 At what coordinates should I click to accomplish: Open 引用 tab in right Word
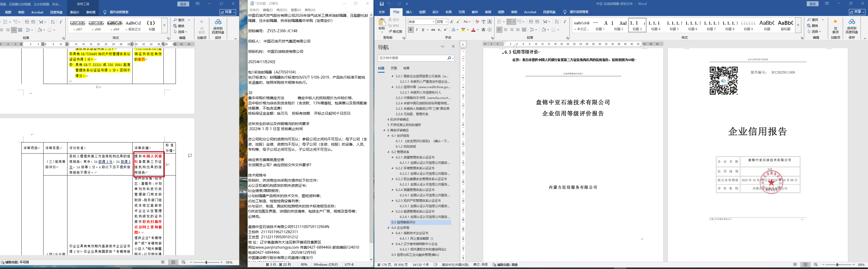coord(462,12)
